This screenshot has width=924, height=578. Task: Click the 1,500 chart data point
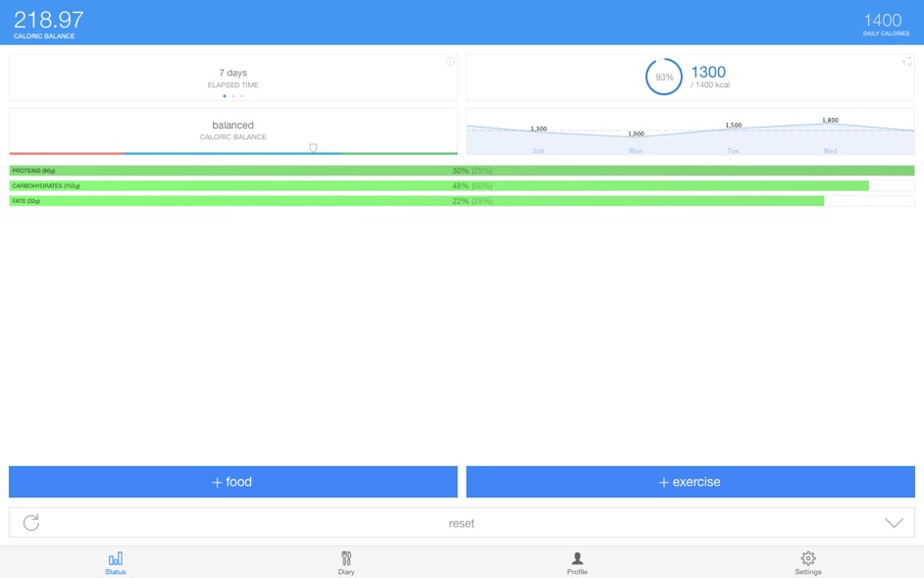point(734,125)
